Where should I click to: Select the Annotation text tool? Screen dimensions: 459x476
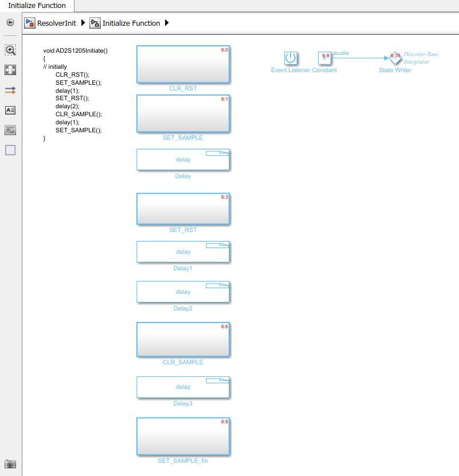coord(10,110)
